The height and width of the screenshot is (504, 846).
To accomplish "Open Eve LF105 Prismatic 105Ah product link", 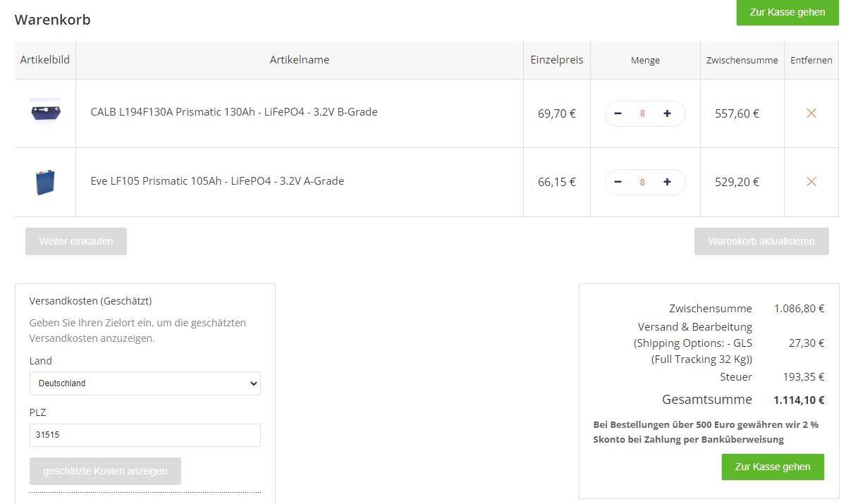I will tap(217, 180).
